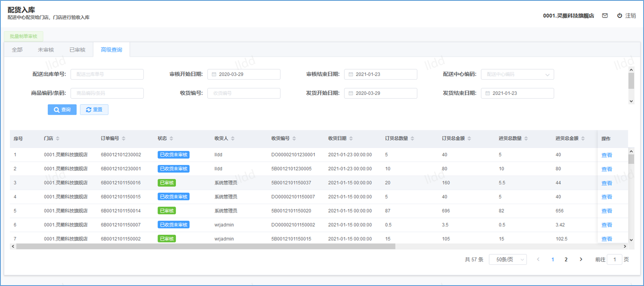Switch to the 已审核 tab

click(x=77, y=50)
